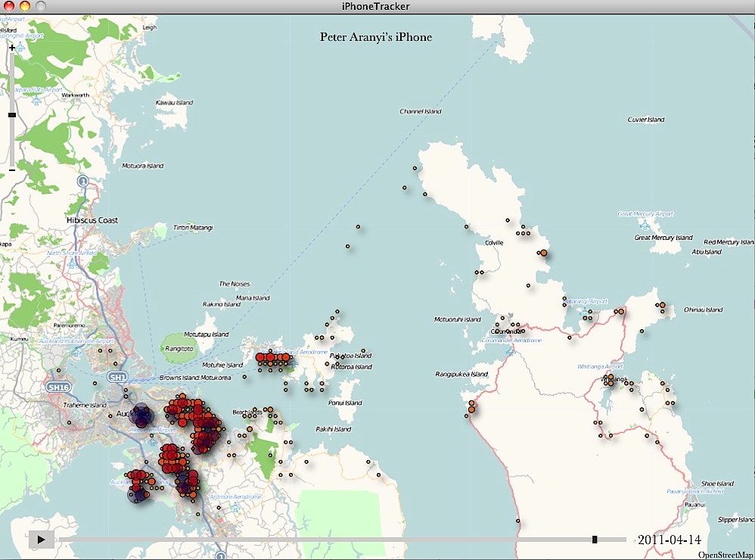Start playback with the play button
Screen dimensions: 755x560
pyautogui.click(x=42, y=540)
